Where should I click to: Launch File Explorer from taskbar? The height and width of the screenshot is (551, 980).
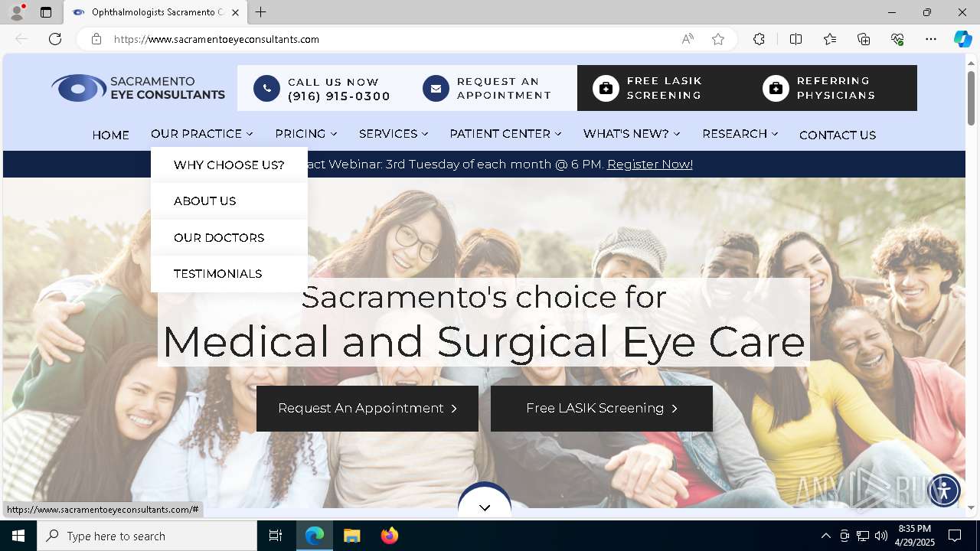tap(352, 536)
